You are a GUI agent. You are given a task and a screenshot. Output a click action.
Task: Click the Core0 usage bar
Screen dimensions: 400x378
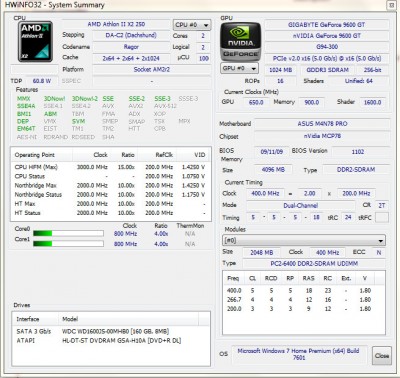coord(68,233)
